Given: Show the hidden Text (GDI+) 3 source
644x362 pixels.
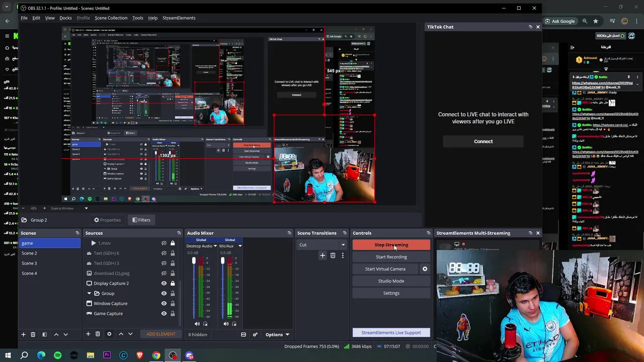Looking at the screenshot, I should coord(164,263).
